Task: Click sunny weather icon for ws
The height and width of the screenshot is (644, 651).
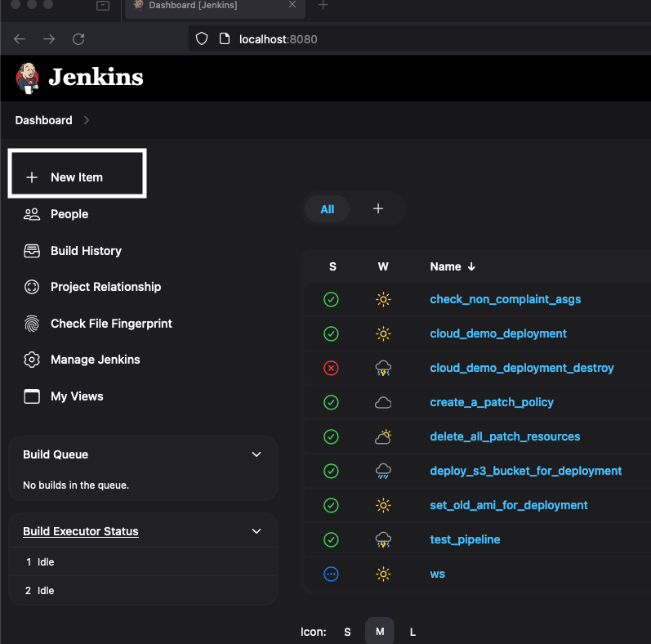Action: [x=383, y=575]
